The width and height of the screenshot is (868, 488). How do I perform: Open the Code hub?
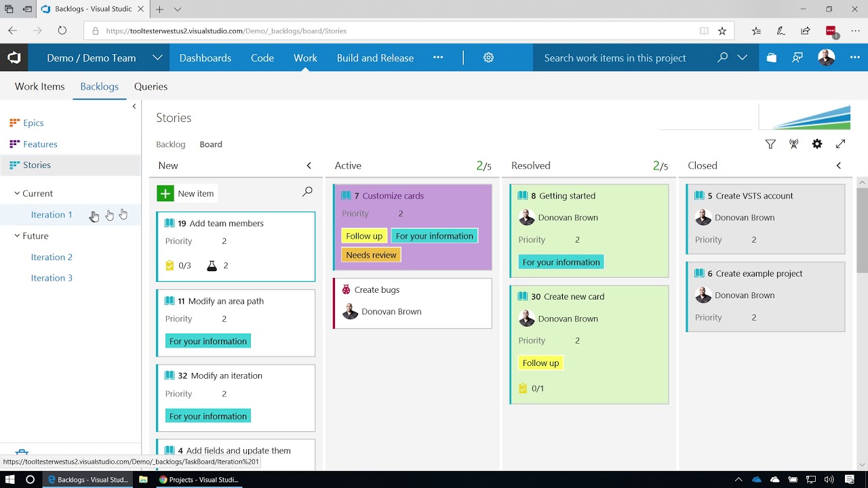pyautogui.click(x=262, y=58)
